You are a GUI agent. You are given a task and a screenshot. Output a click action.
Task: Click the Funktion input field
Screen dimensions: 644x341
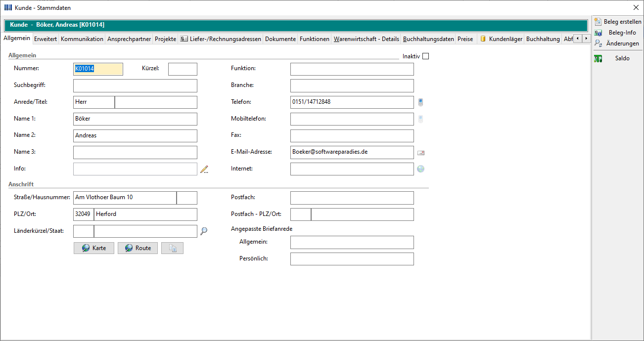[x=352, y=69]
